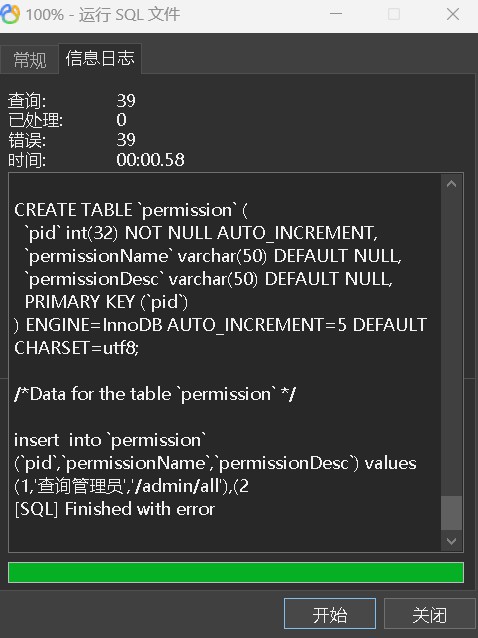Click the log scrollbar down arrow
This screenshot has height=638, width=478.
451,541
